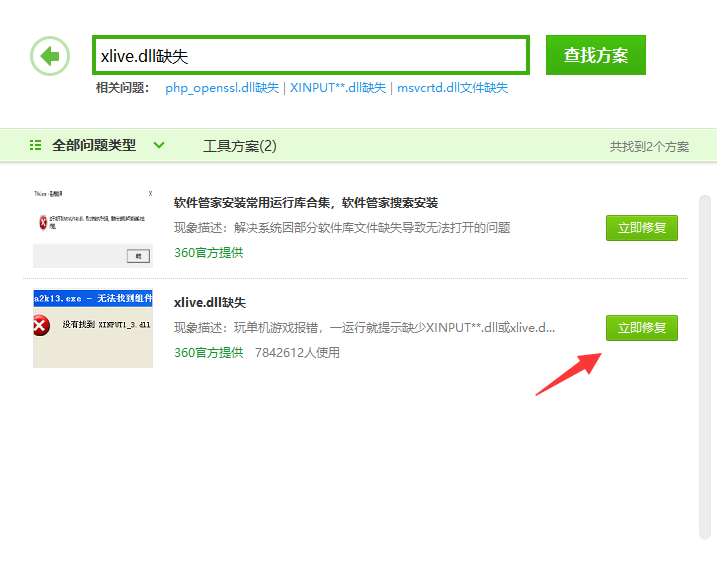Screen dimensions: 717x565
Task: Click the search box containing xlive.dll缺失
Action: [310, 56]
